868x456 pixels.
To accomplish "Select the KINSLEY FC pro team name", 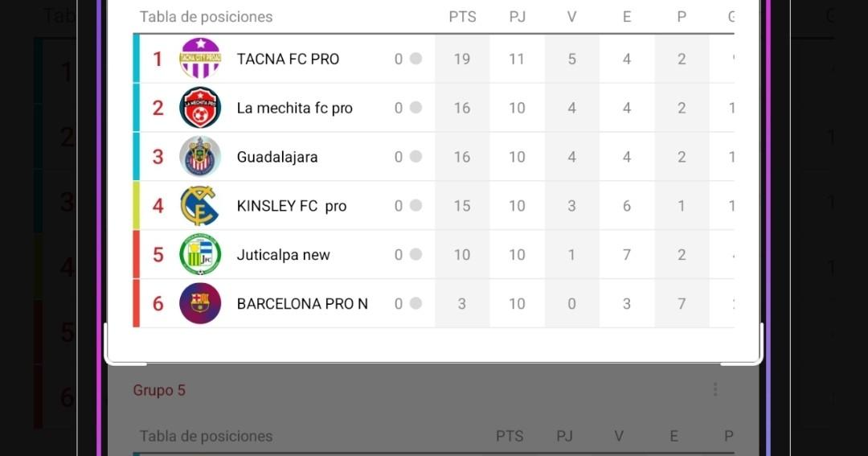I will 291,206.
